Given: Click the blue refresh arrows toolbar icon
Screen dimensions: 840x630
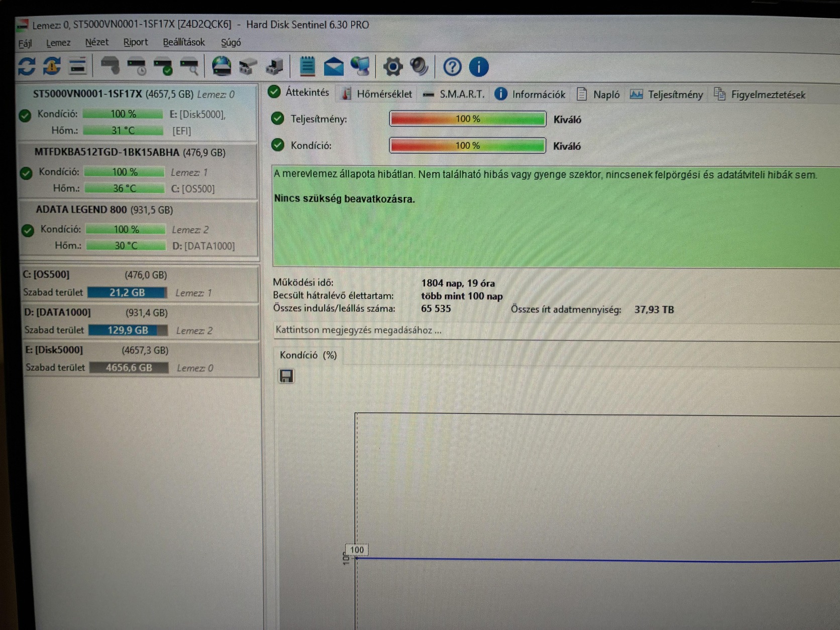Looking at the screenshot, I should [27, 67].
